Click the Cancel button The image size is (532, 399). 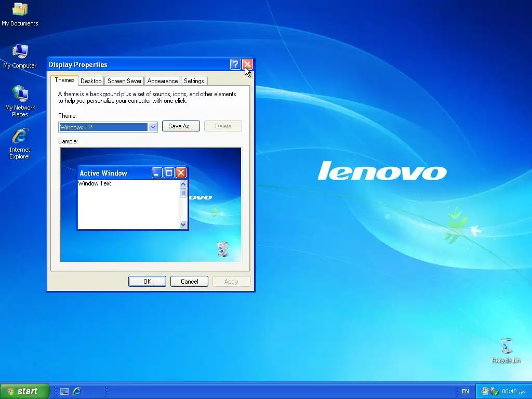click(189, 281)
